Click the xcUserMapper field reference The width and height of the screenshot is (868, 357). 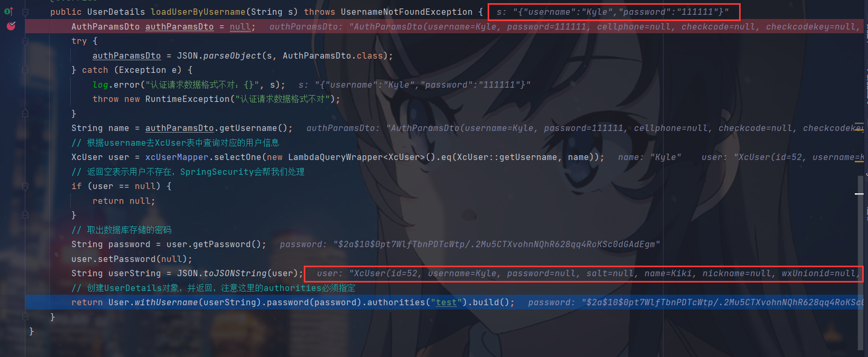click(x=177, y=157)
